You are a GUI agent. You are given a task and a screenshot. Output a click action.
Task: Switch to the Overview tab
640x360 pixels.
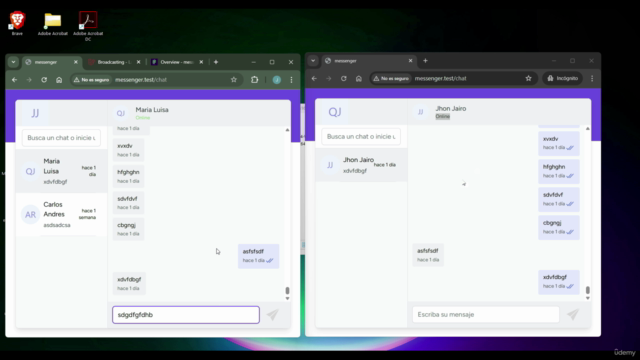177,62
